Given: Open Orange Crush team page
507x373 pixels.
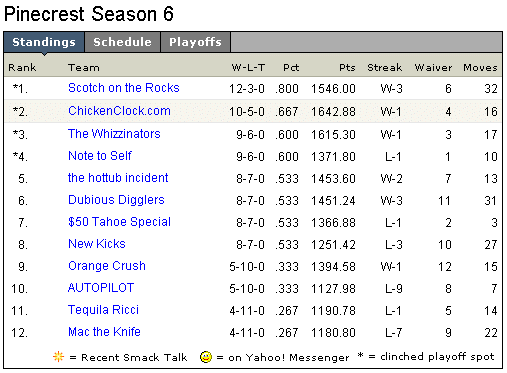Looking at the screenshot, I should (x=107, y=266).
